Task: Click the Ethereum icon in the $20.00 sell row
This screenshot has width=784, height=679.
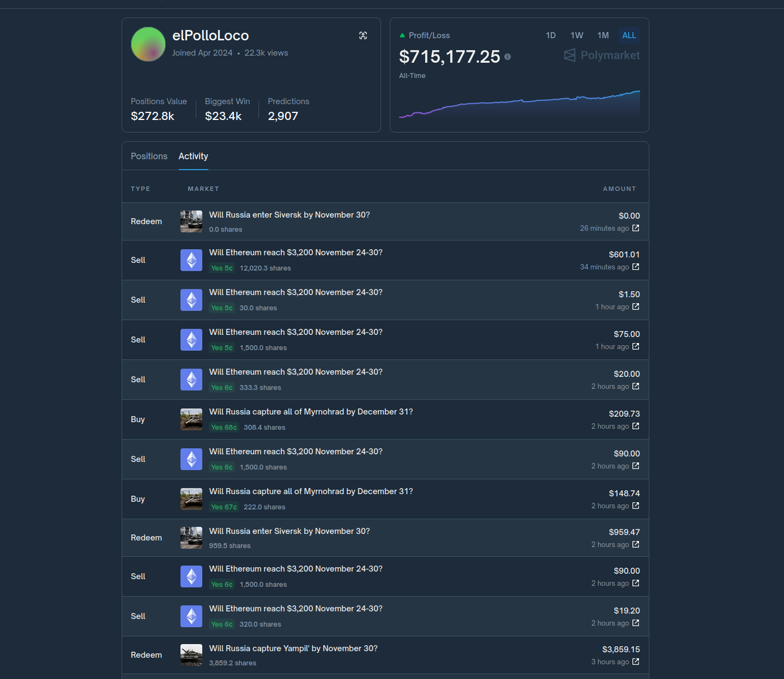Action: tap(191, 380)
